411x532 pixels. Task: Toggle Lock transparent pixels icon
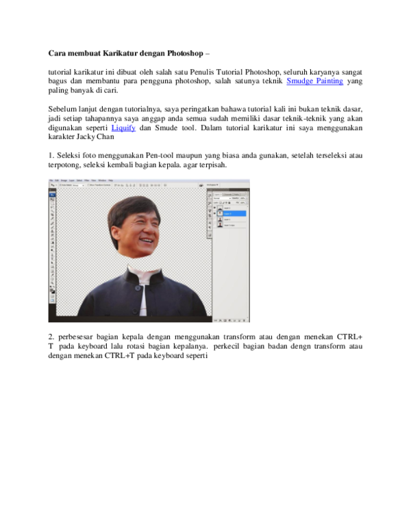click(220, 203)
